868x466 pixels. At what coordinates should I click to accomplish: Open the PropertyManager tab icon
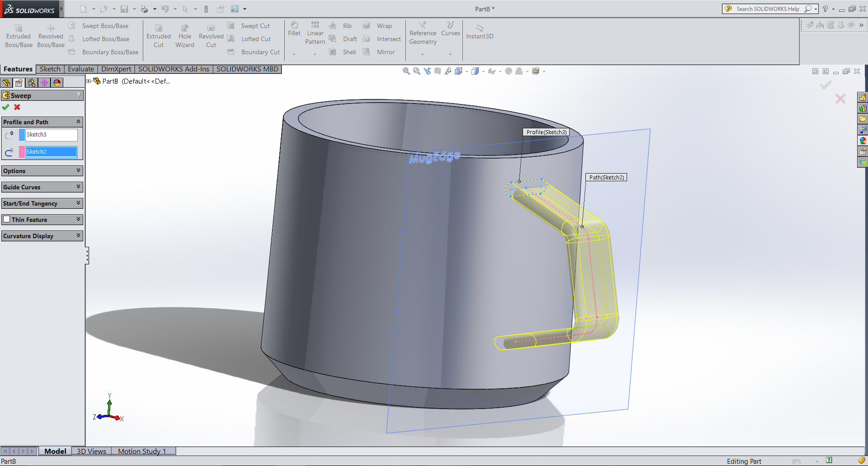(19, 83)
